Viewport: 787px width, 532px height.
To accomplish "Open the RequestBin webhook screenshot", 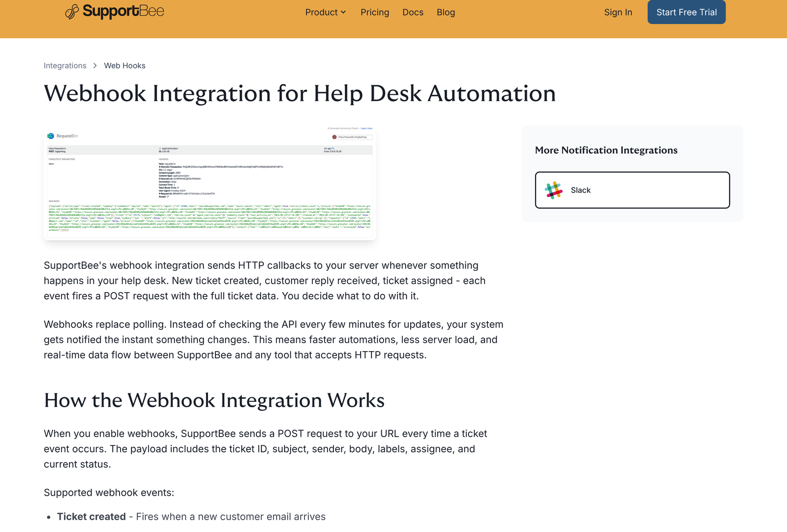I will pos(210,183).
